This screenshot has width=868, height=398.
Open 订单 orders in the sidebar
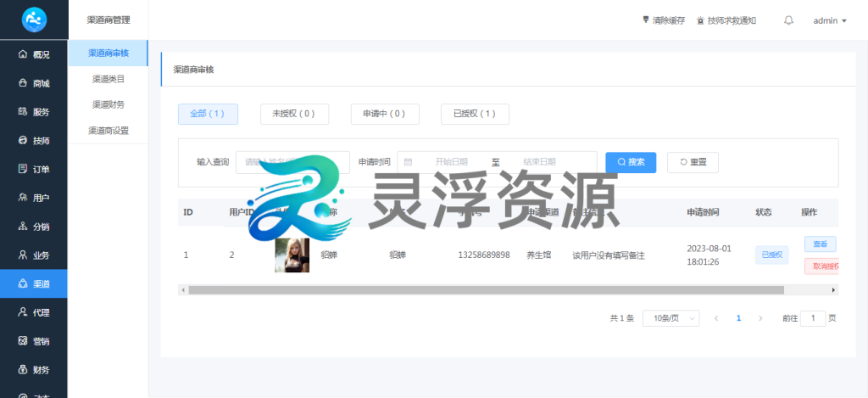coord(34,169)
